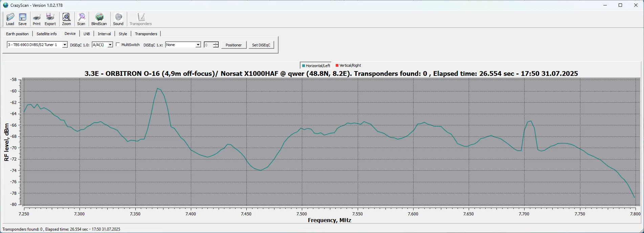The image size is (644, 233).
Task: Launch BlindScan from the toolbar
Action: click(x=99, y=19)
